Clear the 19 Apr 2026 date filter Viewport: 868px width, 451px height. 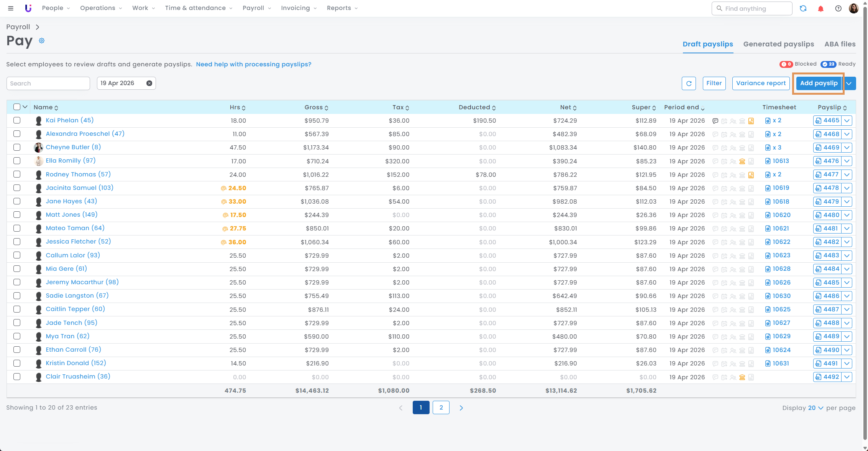point(149,83)
